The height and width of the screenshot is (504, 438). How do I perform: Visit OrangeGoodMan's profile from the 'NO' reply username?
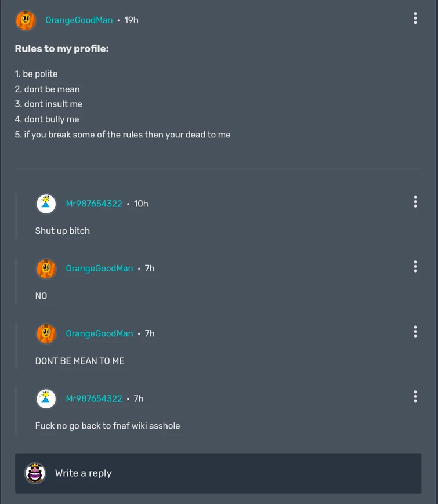click(98, 269)
